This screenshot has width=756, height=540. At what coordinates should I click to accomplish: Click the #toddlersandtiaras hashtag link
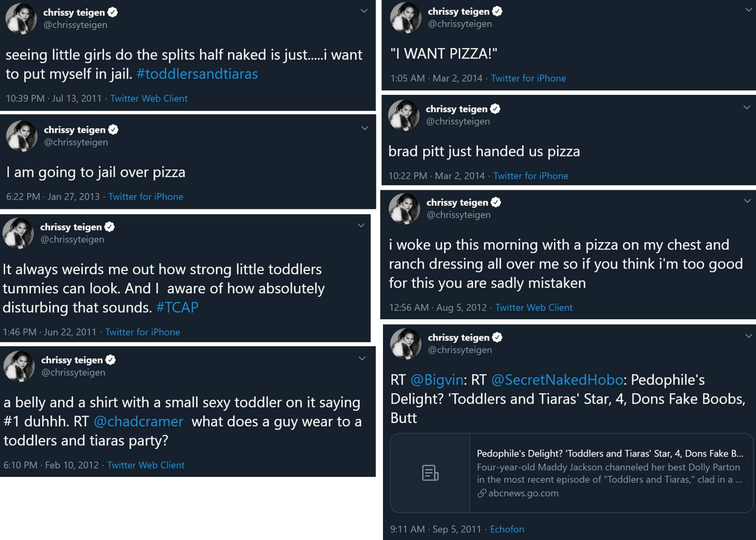click(197, 74)
